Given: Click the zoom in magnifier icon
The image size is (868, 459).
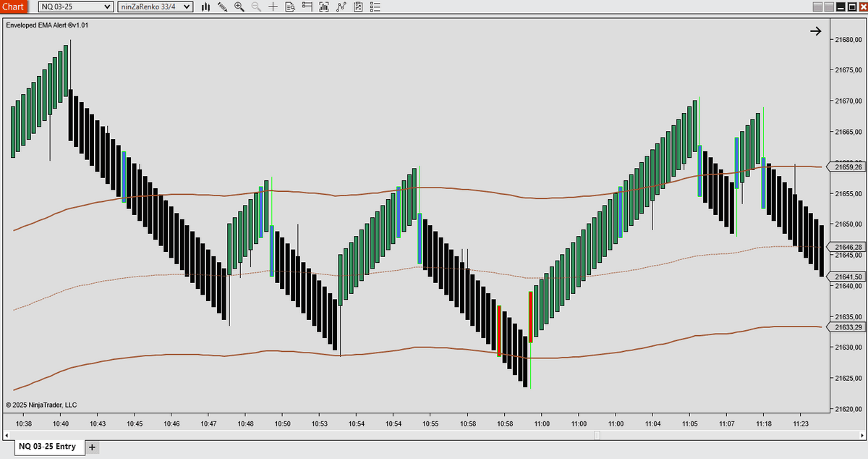Looking at the screenshot, I should click(x=239, y=7).
